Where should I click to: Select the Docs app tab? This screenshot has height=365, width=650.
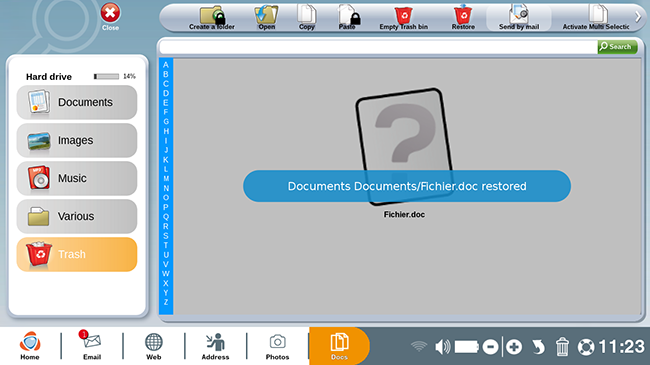click(x=339, y=346)
